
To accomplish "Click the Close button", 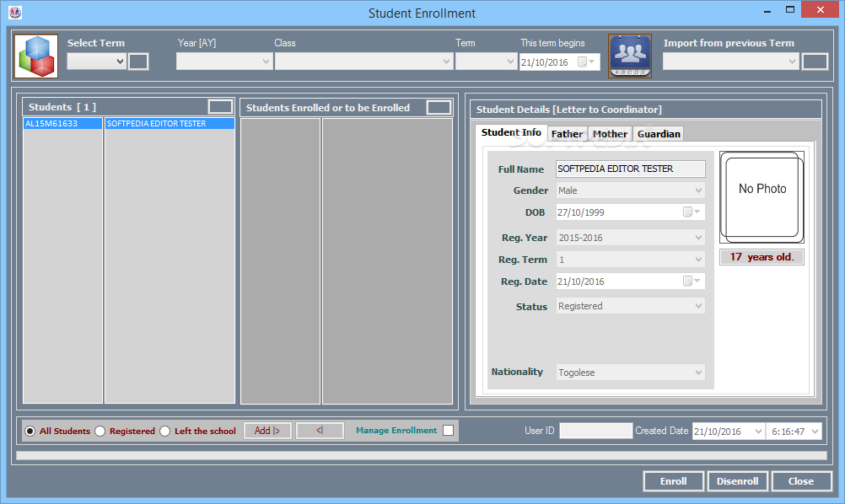I will pos(801,481).
